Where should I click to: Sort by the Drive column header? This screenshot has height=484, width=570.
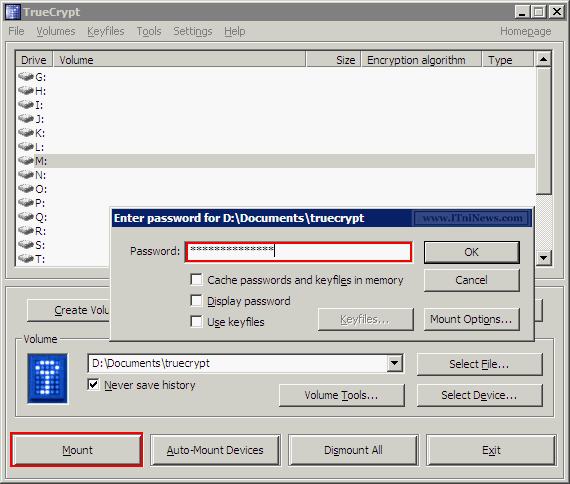pos(34,60)
